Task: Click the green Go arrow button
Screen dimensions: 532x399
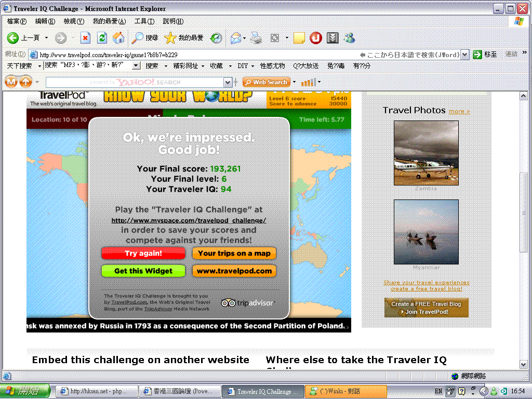Action: pyautogui.click(x=477, y=54)
